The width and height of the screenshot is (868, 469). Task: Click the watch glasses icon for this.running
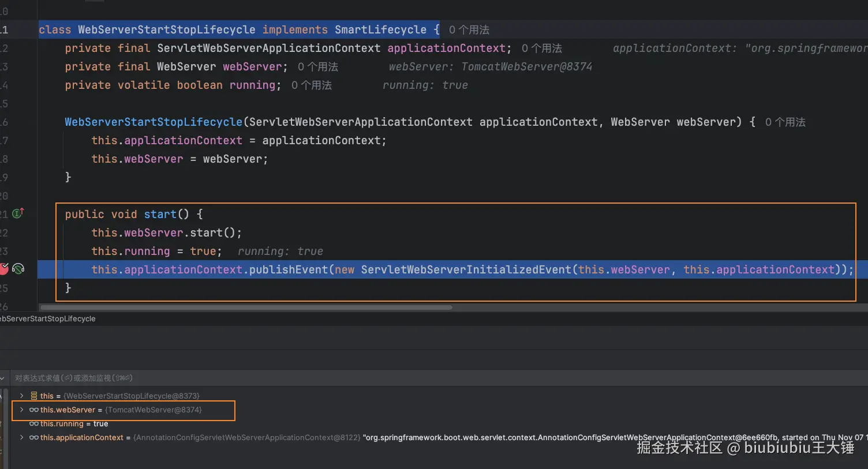34,423
